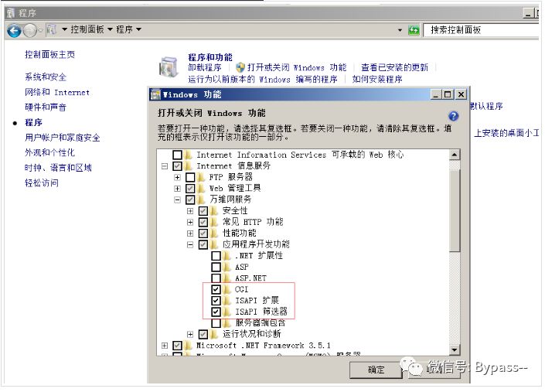Image resolution: width=545 pixels, height=392 pixels.
Task: Expand the Microsoft .NET Framework 3.5.1 node
Action: point(165,346)
